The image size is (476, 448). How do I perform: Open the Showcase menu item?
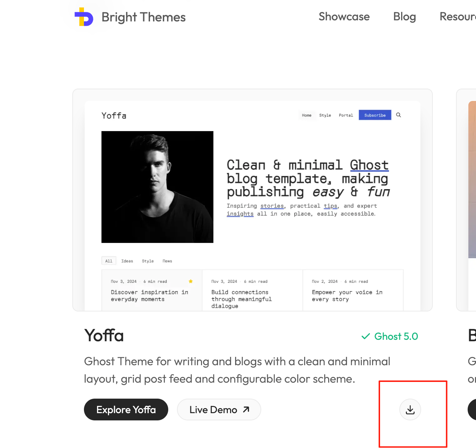coord(344,17)
